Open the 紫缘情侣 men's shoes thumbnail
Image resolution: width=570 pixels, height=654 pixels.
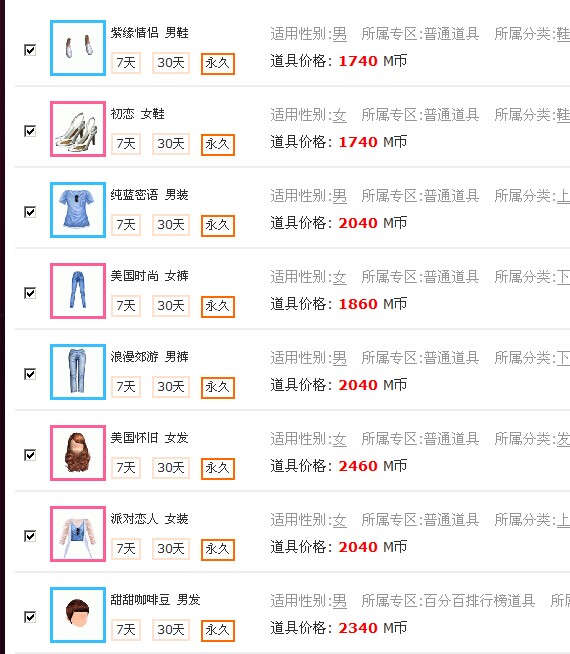tap(78, 48)
